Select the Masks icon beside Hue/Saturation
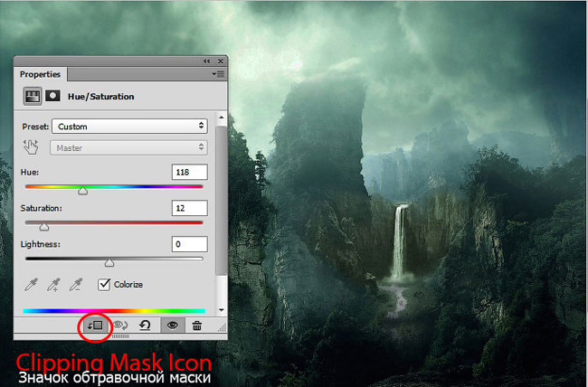The width and height of the screenshot is (588, 387). [52, 96]
